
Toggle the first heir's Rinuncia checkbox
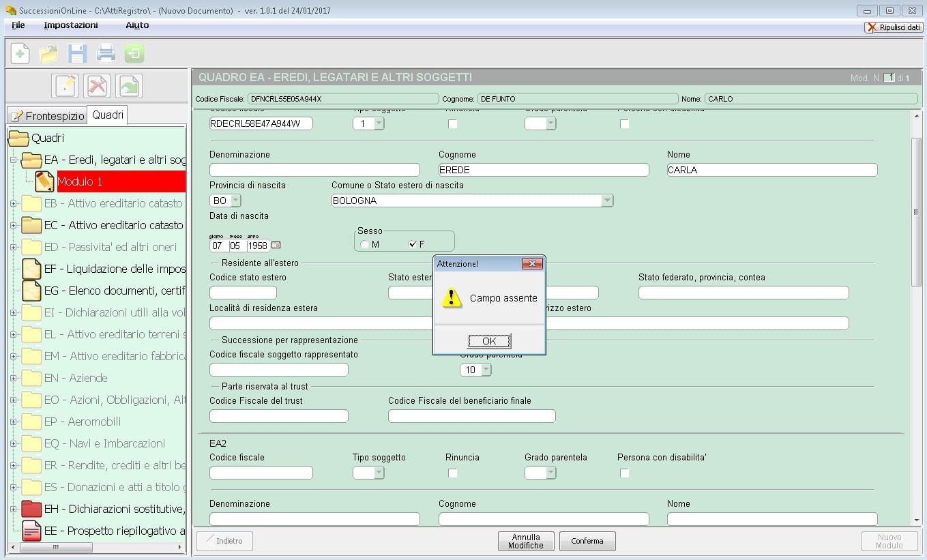(452, 123)
